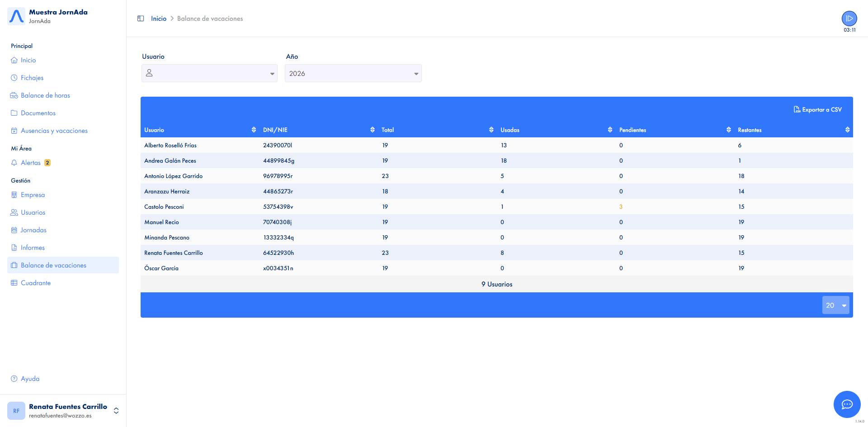Click the Usuarios people icon
Viewport: 868px width, 427px height.
[x=14, y=212]
